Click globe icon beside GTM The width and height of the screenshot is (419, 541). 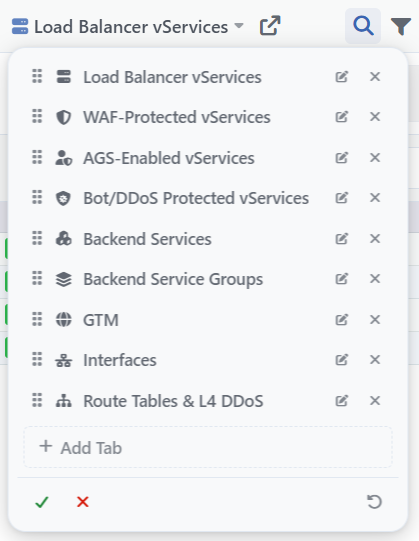tap(64, 319)
